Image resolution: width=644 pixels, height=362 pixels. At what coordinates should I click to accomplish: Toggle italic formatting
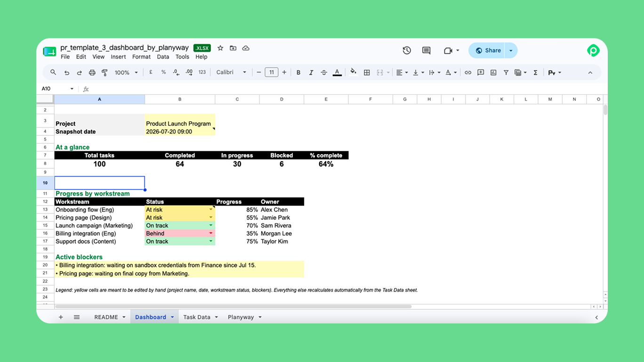point(311,72)
